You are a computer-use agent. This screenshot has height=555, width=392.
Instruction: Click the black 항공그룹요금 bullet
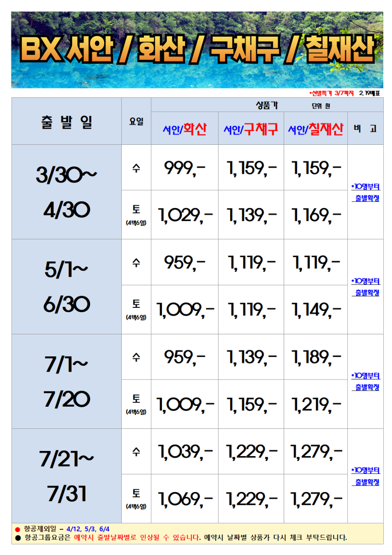coord(17,538)
